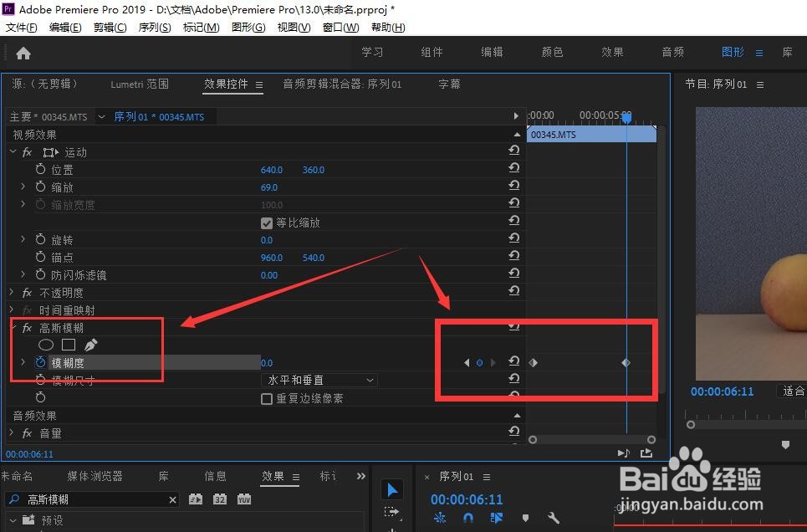Viewport: 807px width, 532px height.
Task: Reset the 模糊度 parameter with its reset icon
Action: 515,362
